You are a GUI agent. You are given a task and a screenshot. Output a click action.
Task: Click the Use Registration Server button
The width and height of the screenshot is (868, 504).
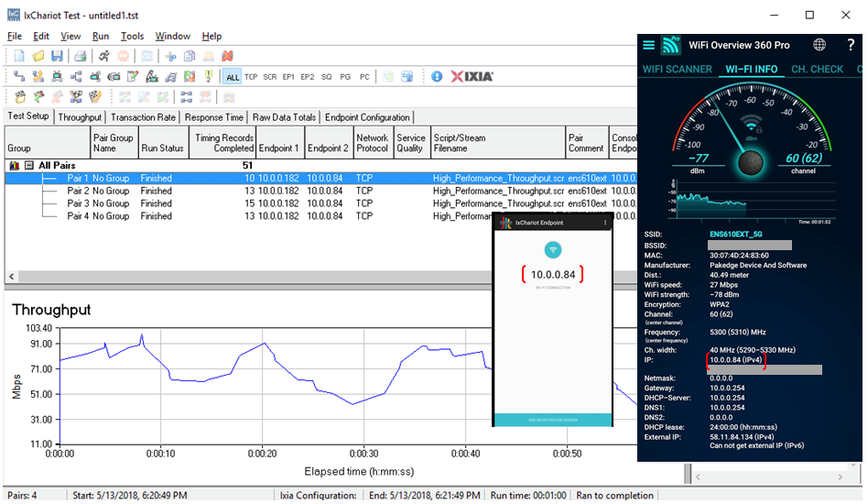[552, 420]
